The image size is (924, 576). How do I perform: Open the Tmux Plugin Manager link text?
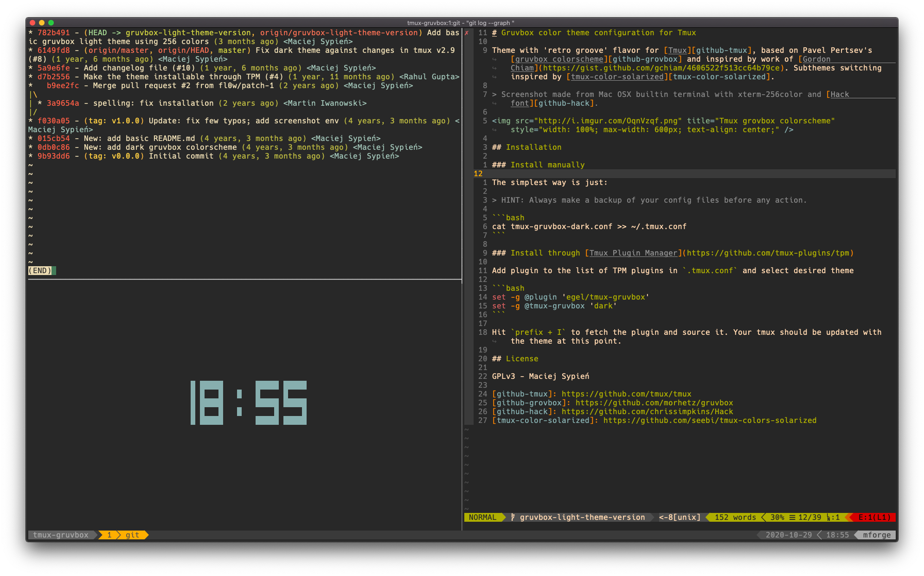coord(633,253)
